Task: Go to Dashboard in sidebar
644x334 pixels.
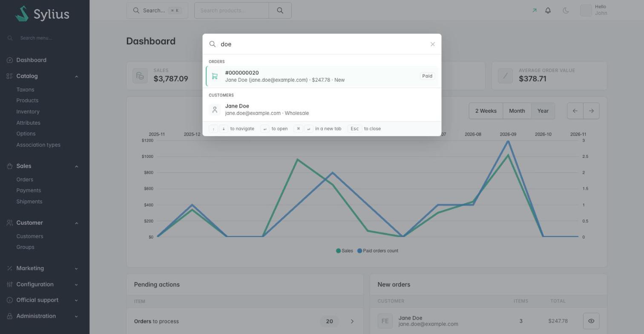Action: [x=31, y=60]
